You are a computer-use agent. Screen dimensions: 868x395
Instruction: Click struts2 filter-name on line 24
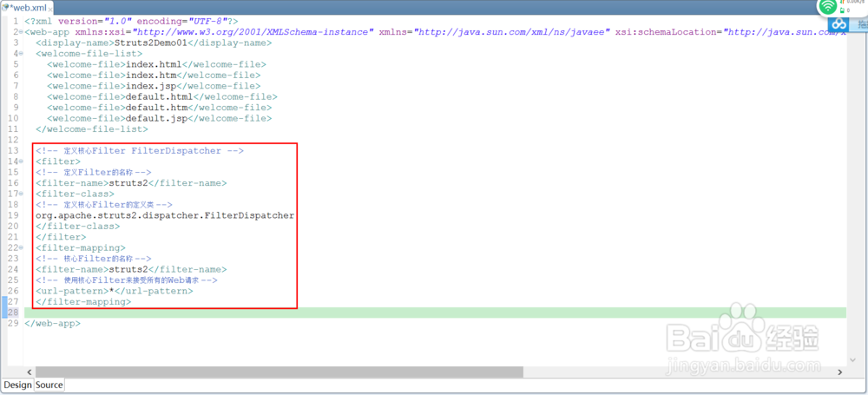[128, 269]
